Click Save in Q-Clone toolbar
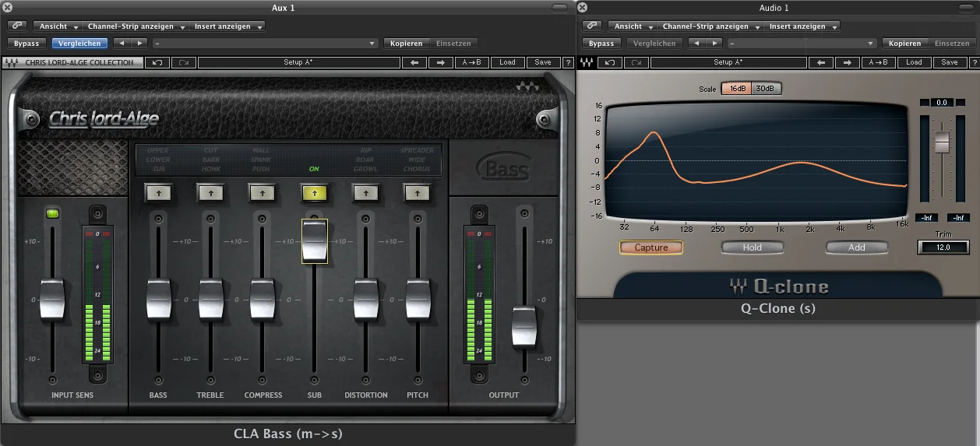 click(950, 62)
